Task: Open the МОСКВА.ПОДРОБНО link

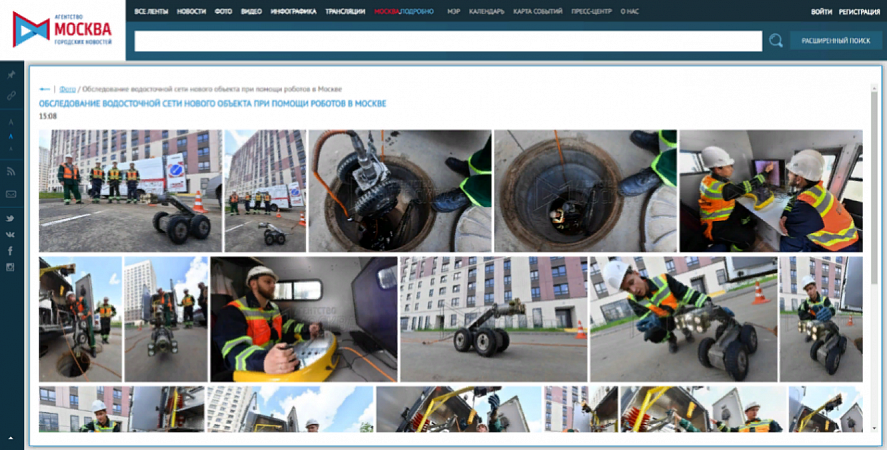Action: point(404,11)
